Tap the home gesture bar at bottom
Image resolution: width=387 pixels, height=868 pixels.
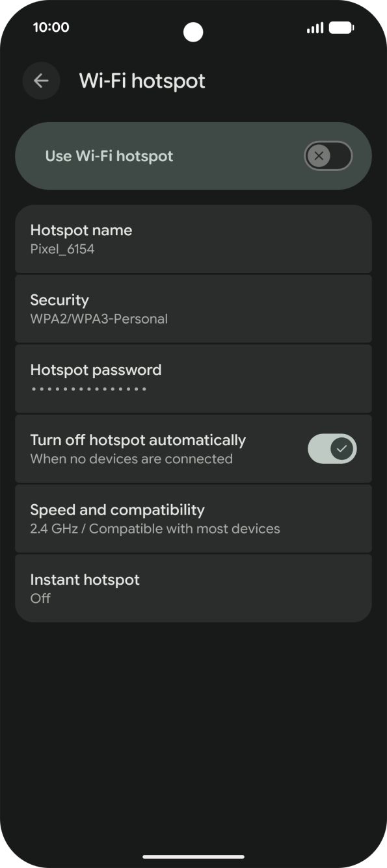pyautogui.click(x=193, y=854)
